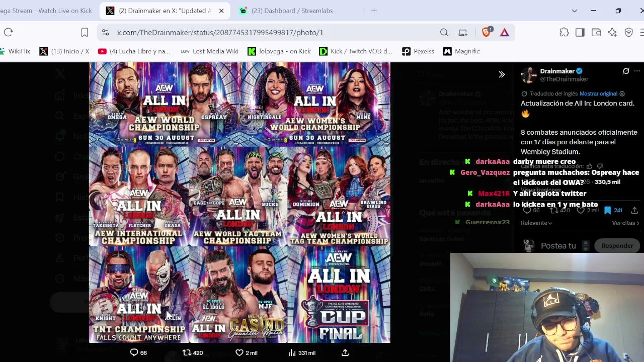644x362 pixels.
Task: Toggle the browser sidebar panel
Action: click(580, 32)
